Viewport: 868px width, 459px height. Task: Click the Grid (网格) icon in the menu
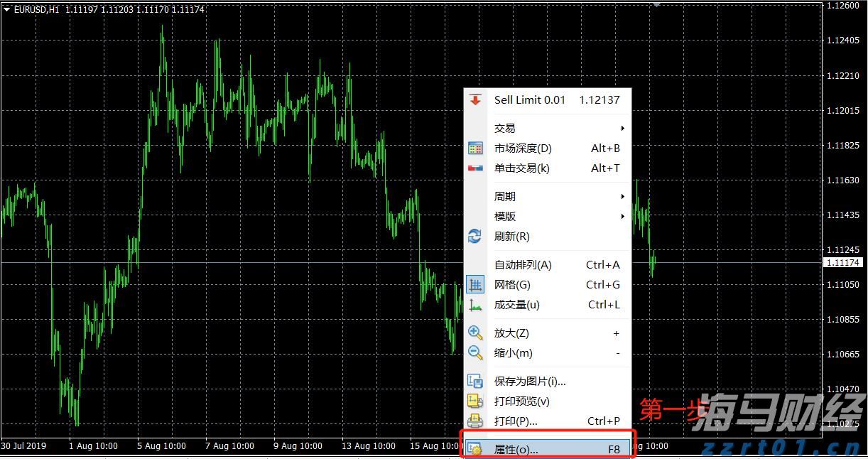tap(475, 284)
